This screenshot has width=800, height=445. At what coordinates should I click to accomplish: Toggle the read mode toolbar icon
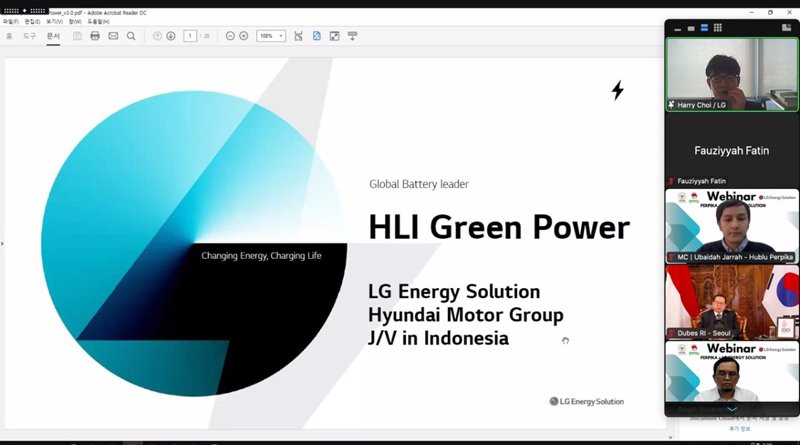click(x=353, y=36)
